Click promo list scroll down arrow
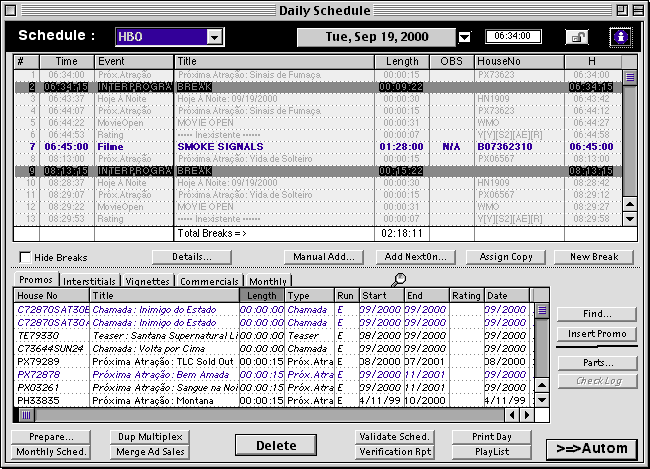Screen dimensions: 650x469 click(542, 400)
